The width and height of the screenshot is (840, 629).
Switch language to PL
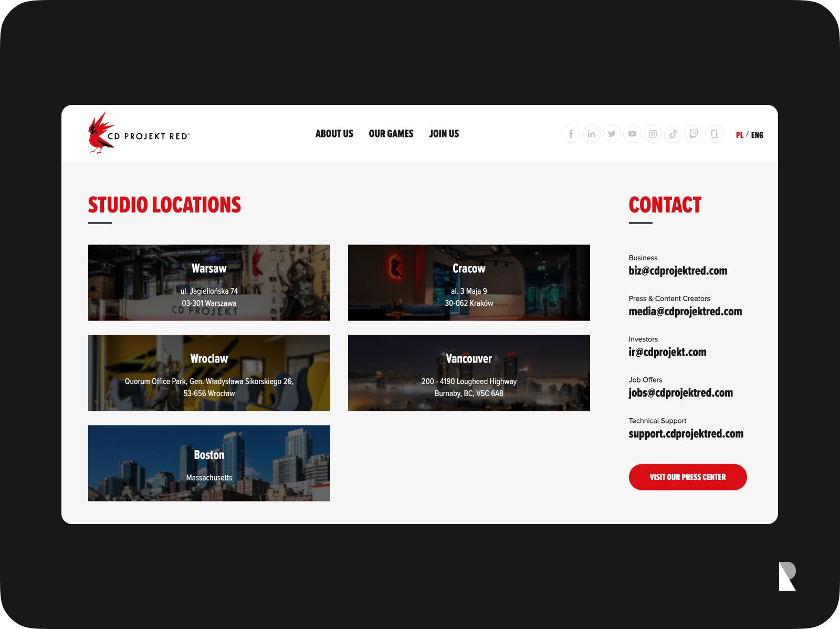pos(739,135)
